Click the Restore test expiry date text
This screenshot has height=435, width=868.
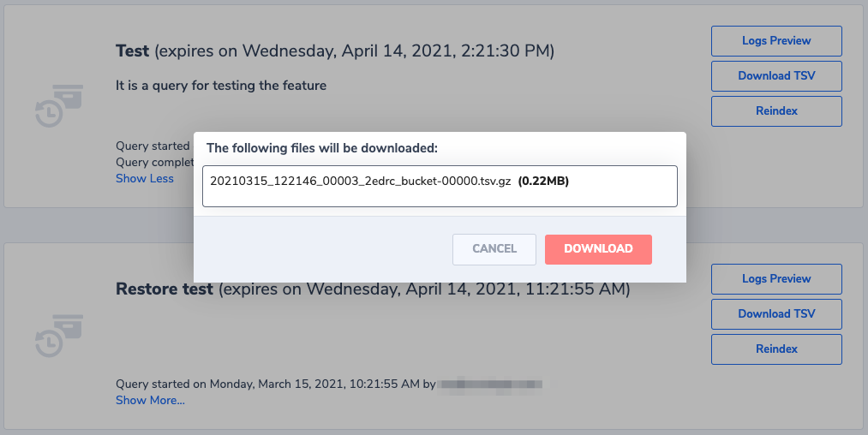(x=424, y=289)
